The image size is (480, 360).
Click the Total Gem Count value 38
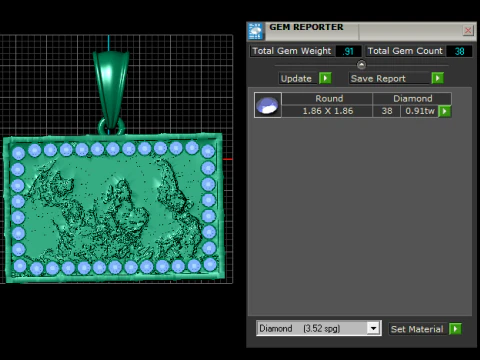point(459,51)
